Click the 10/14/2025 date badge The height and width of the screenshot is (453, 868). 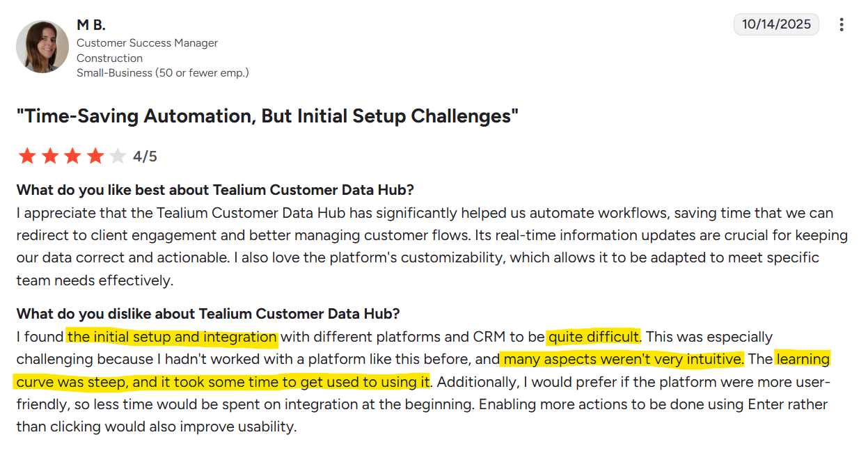776,24
